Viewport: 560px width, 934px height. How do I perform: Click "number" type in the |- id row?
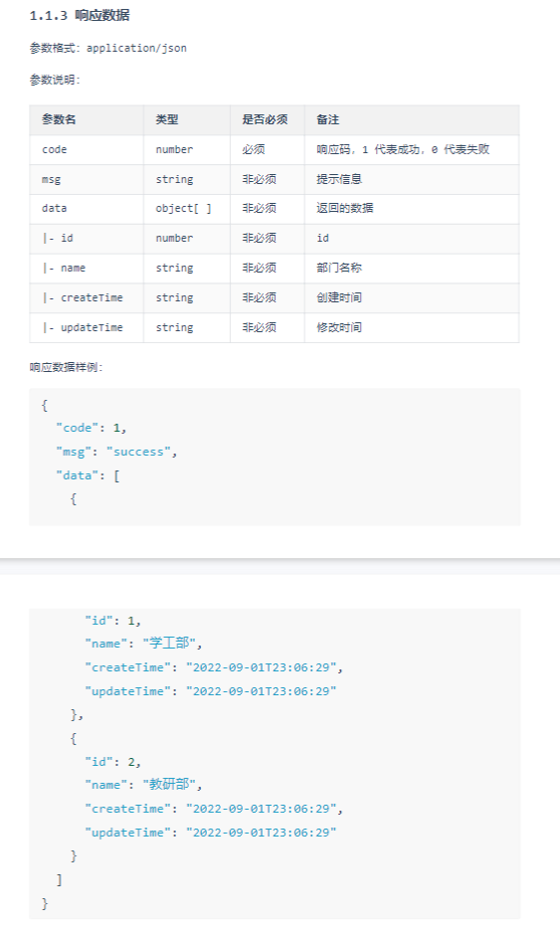[174, 239]
